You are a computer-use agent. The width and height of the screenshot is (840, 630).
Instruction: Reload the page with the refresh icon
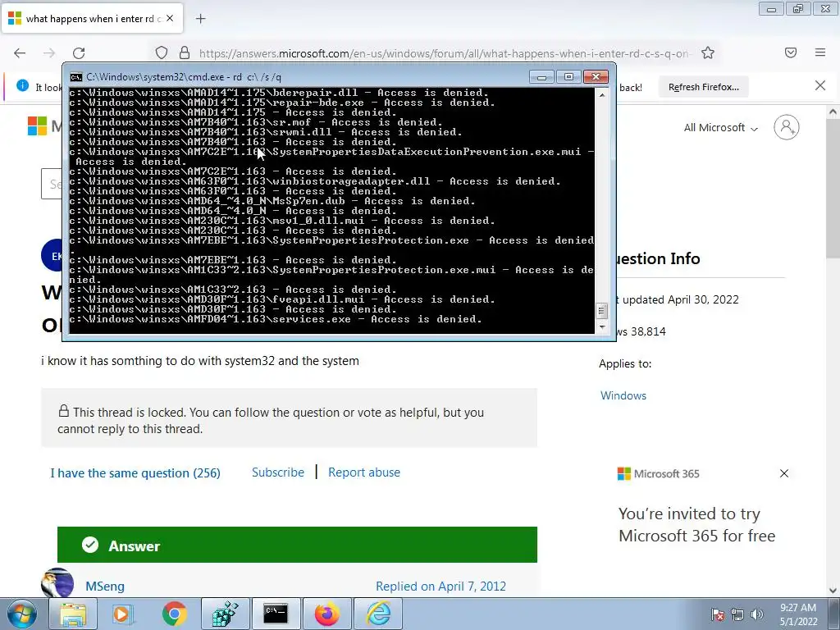pyautogui.click(x=79, y=52)
